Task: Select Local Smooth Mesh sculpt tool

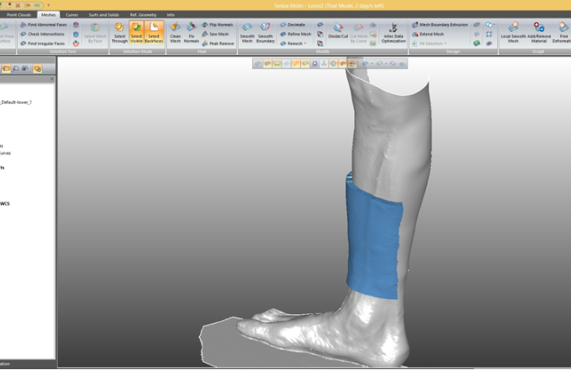Action: [513, 32]
